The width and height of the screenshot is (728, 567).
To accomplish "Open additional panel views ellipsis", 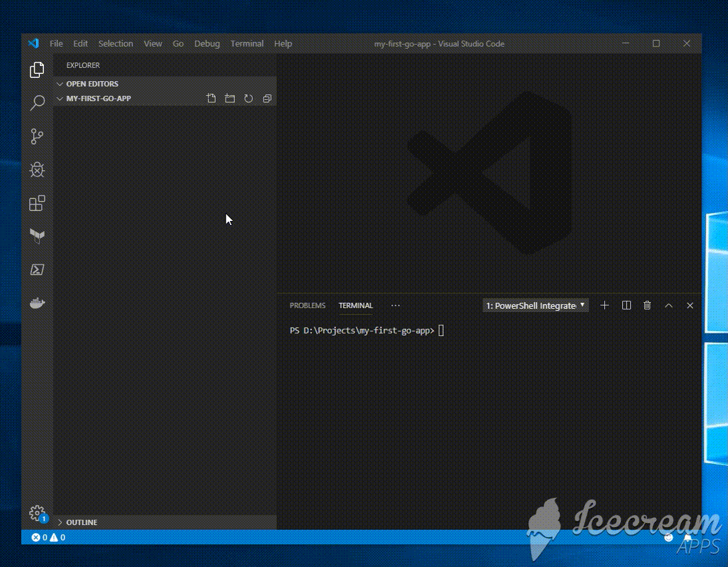I will (395, 305).
